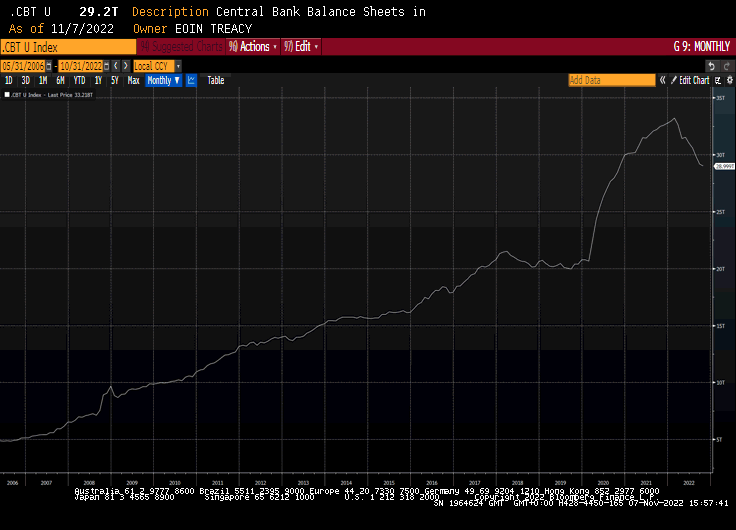Open the chart annotation tool icon

pyautogui.click(x=718, y=80)
